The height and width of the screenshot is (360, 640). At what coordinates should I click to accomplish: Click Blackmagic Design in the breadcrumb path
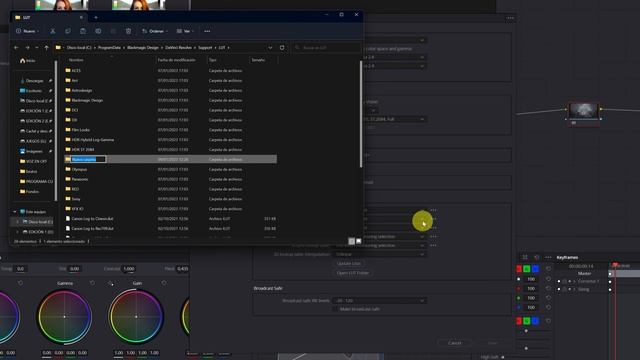143,48
